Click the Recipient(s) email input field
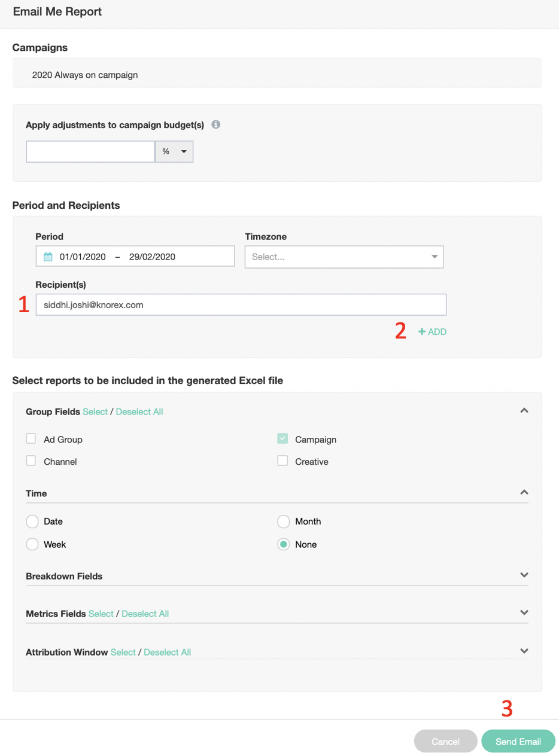559x756 pixels. (x=241, y=304)
